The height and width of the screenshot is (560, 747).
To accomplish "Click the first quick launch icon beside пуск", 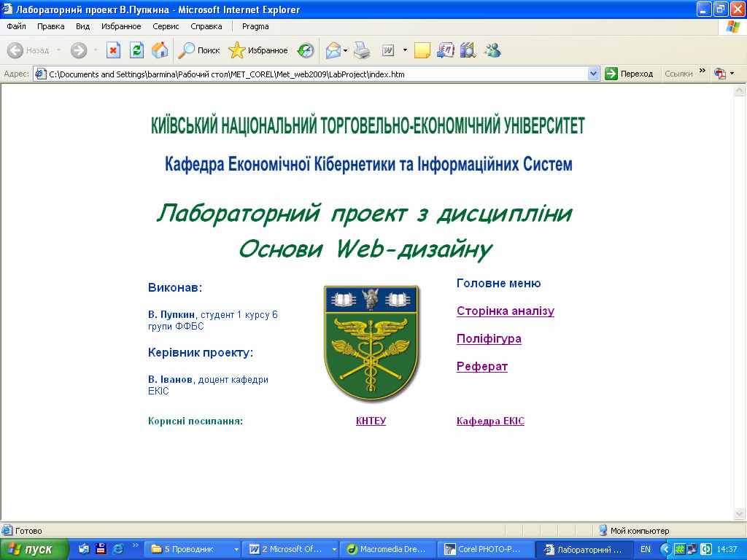I will click(84, 549).
